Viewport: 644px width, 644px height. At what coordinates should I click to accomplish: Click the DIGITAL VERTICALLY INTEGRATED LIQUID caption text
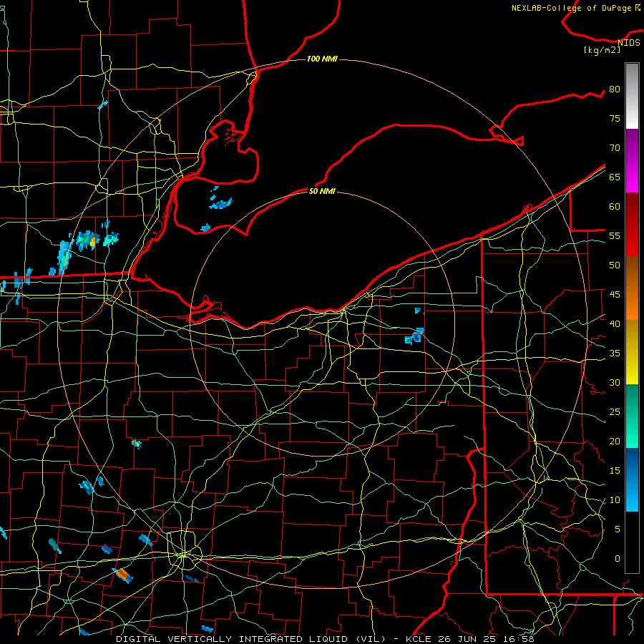232,639
